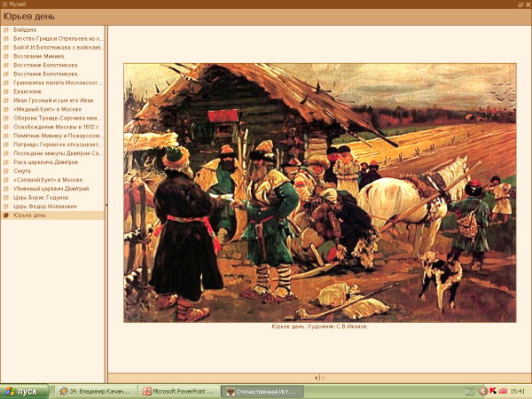Click the Юрьев день painting image

tap(317, 192)
